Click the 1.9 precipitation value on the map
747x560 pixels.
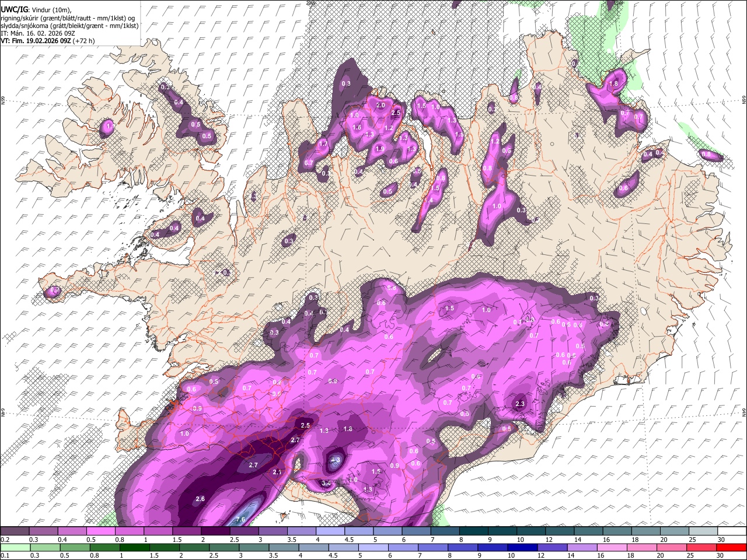[x=380, y=149]
